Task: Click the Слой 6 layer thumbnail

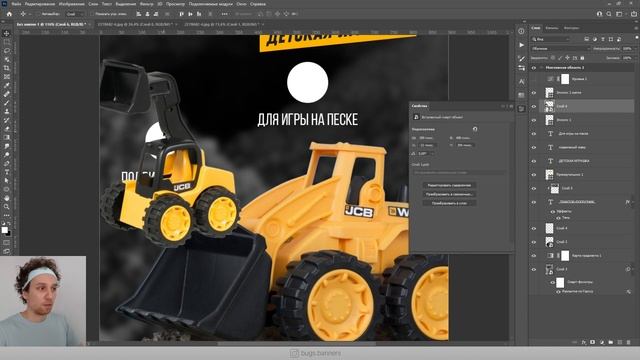Action: pos(549,106)
